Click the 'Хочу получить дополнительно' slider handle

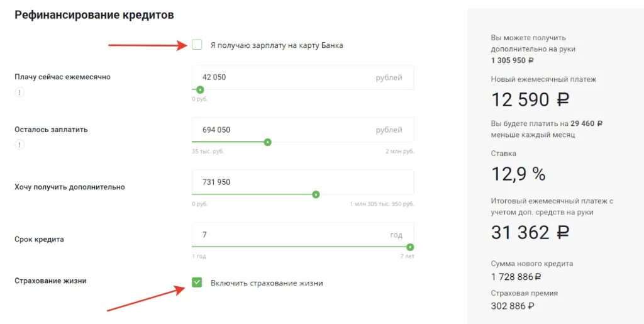coord(316,194)
